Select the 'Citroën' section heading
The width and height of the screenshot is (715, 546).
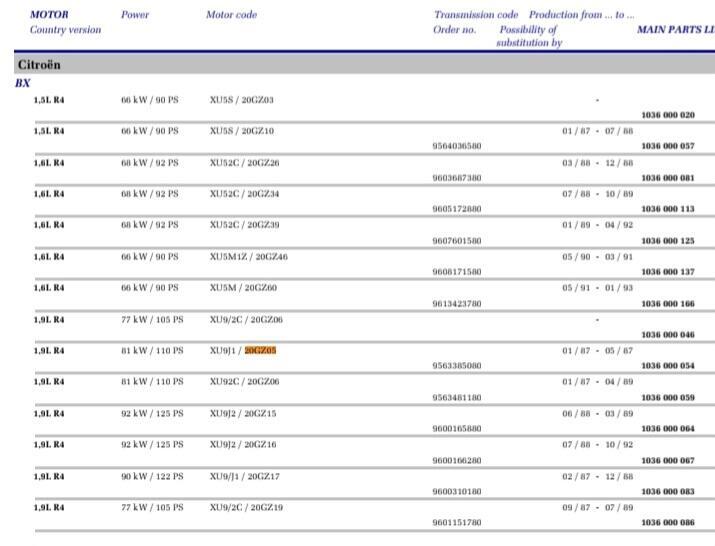click(39, 65)
